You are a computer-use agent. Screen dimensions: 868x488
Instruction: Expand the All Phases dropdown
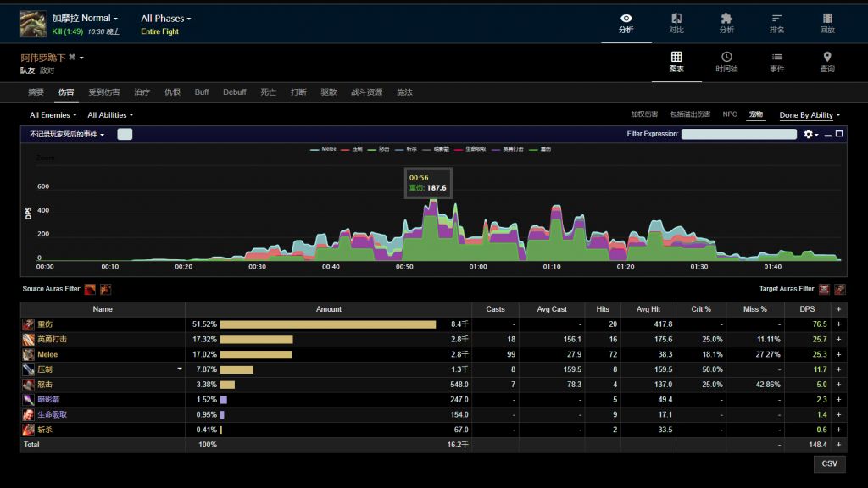(x=166, y=19)
